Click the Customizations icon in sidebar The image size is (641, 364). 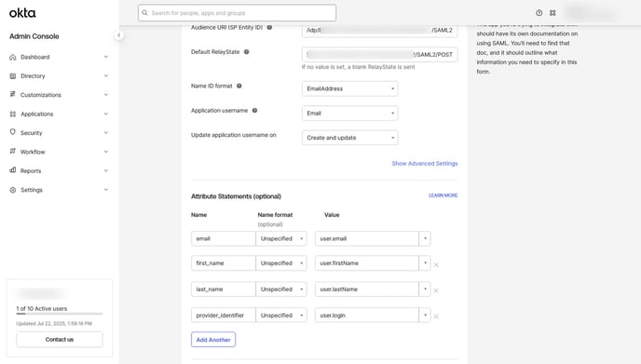[x=13, y=94]
